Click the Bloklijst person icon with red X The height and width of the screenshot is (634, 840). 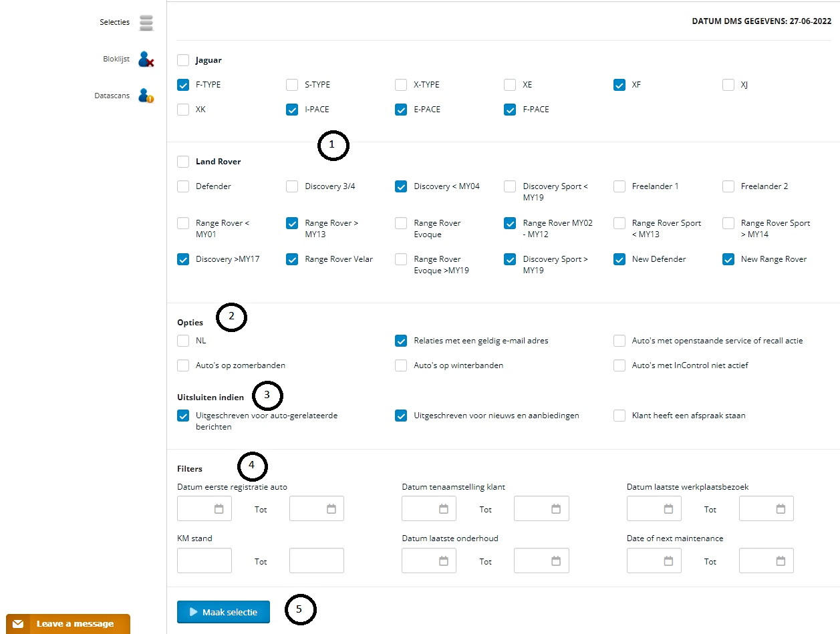point(146,59)
